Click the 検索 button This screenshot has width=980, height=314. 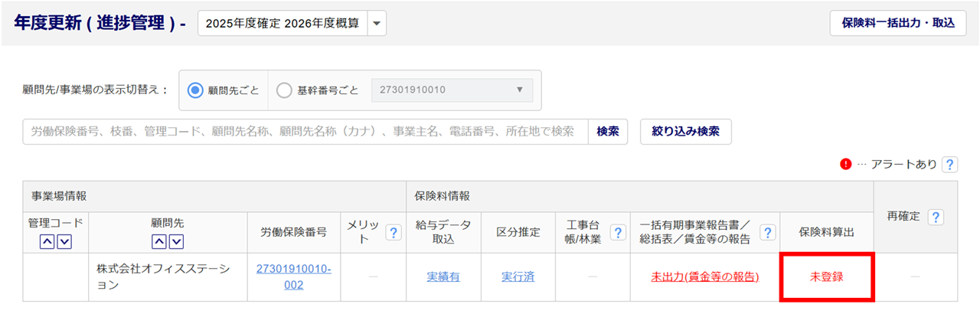point(608,132)
